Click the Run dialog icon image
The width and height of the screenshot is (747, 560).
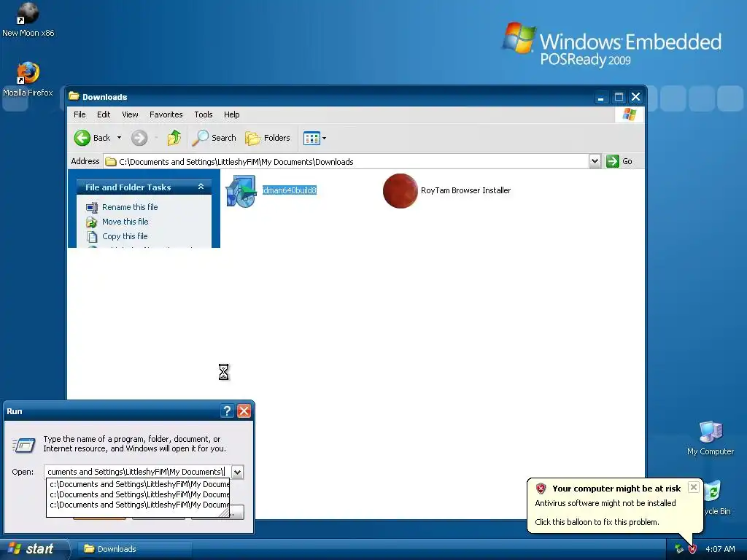pos(23,446)
